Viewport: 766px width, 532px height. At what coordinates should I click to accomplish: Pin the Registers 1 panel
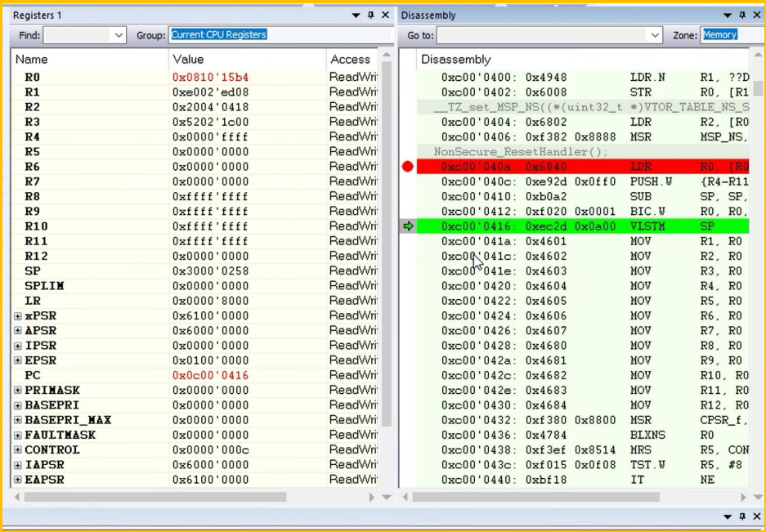pyautogui.click(x=371, y=16)
